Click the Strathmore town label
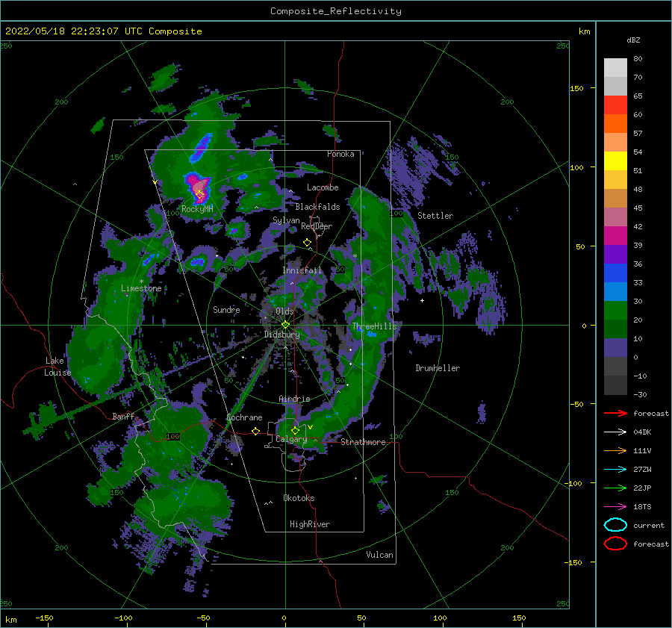Viewport: 672px width, 628px height. pos(363,442)
